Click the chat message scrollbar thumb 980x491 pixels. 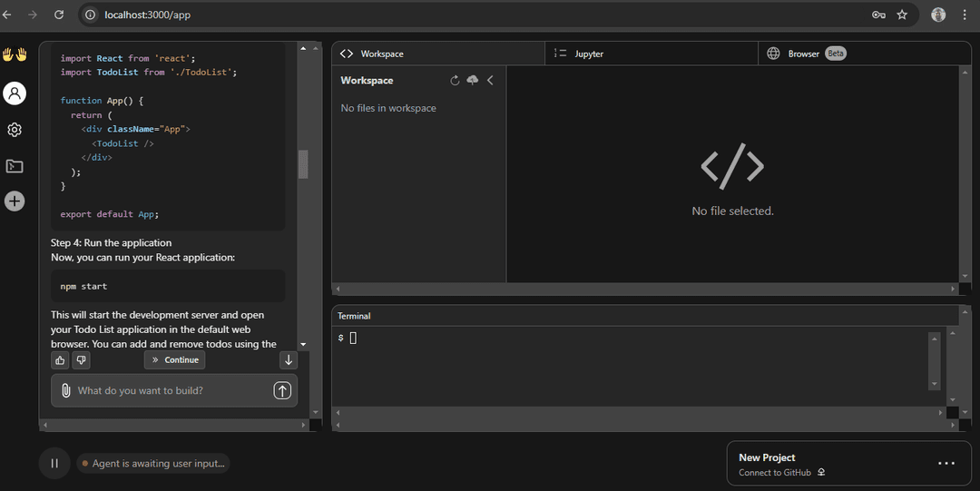pos(303,164)
